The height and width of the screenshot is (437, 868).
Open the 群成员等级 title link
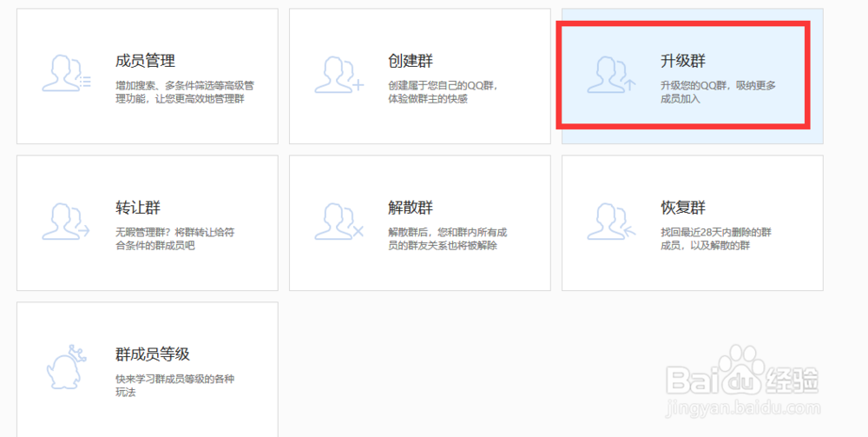152,354
